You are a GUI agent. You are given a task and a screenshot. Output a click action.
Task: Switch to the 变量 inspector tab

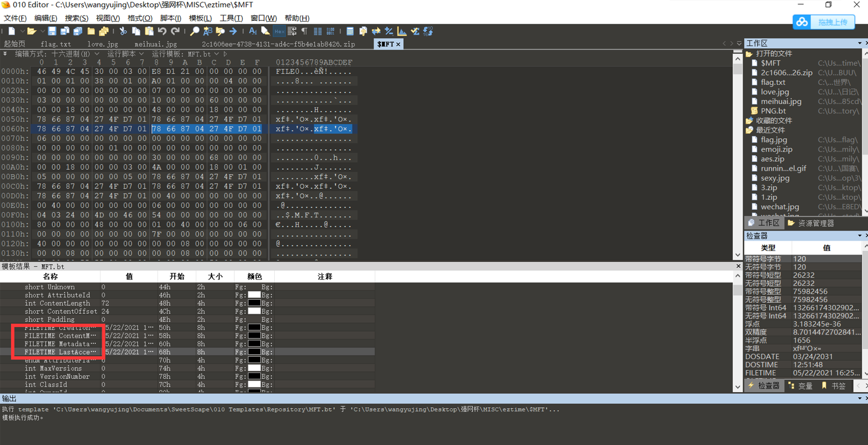tap(800, 386)
